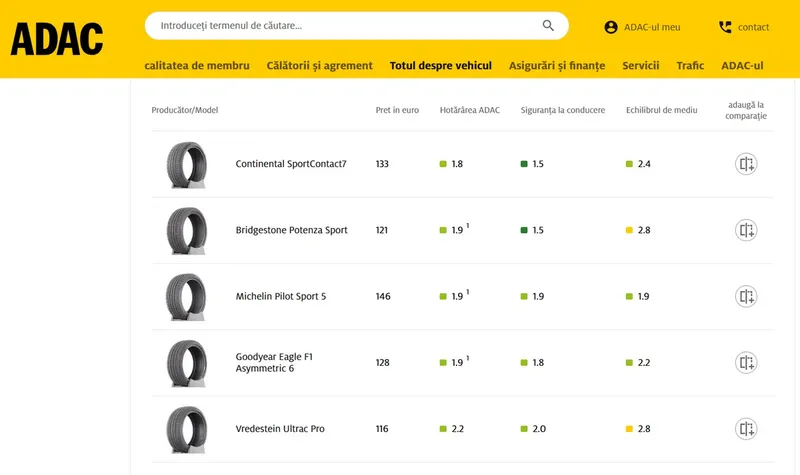The width and height of the screenshot is (800, 475).
Task: Click price 128 for Goodyear Eagle F1
Action: click(383, 363)
